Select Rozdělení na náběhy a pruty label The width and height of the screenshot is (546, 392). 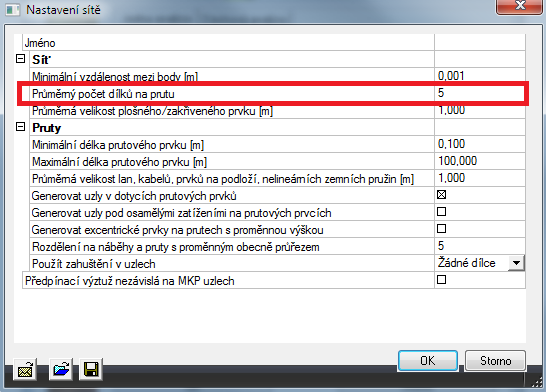176,247
